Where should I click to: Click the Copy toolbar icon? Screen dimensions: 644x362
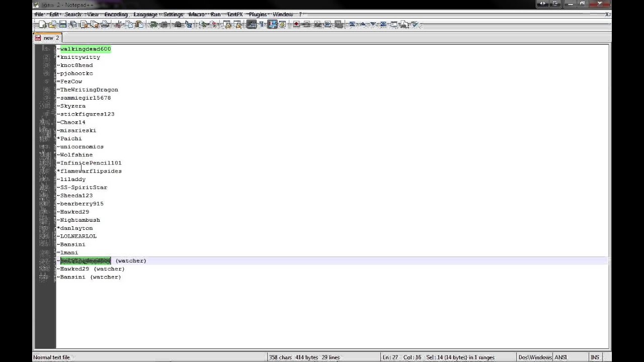pyautogui.click(x=129, y=24)
